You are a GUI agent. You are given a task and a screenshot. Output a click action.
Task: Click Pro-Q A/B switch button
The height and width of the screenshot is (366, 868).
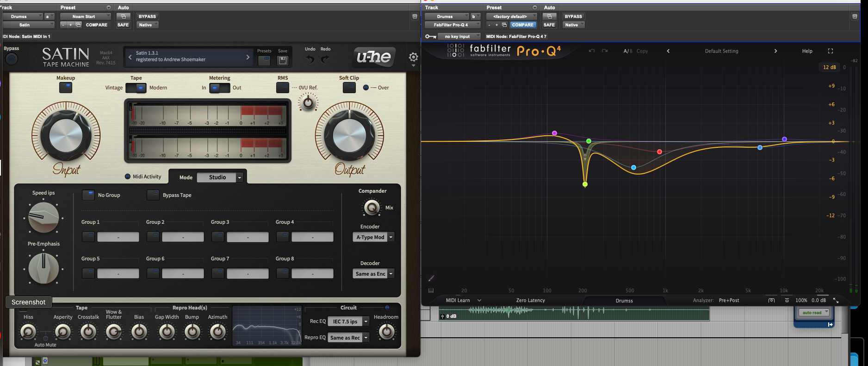click(627, 51)
